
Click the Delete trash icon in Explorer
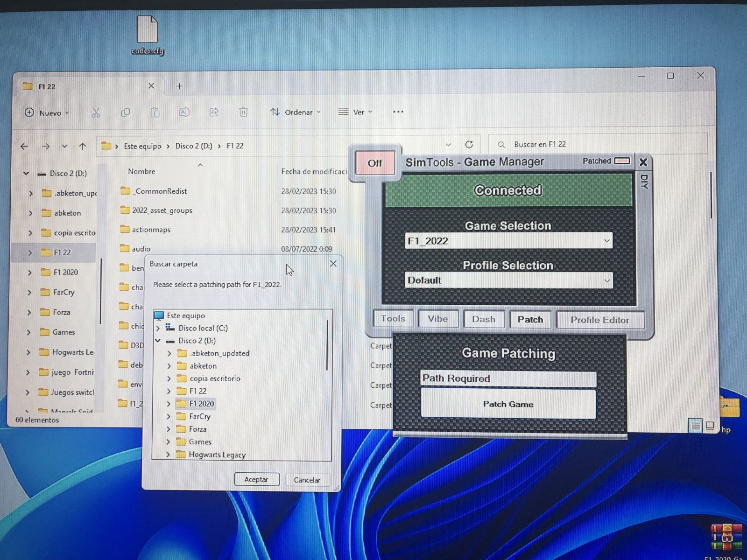point(243,112)
